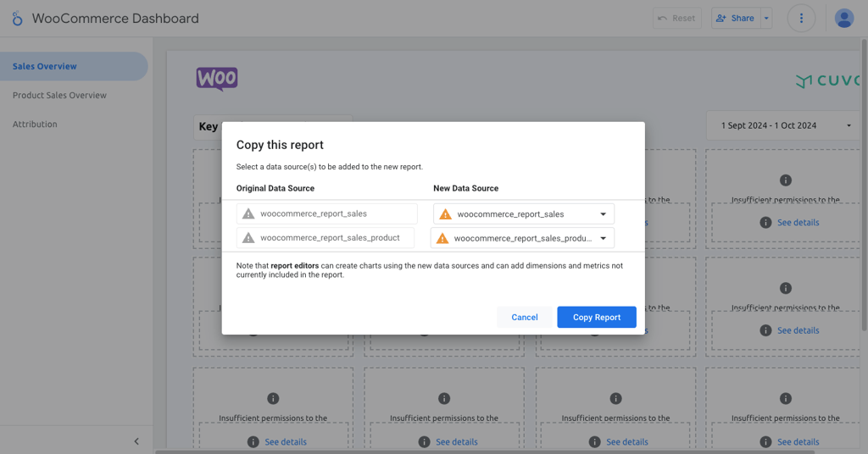Navigate to the Attribution page
The width and height of the screenshot is (868, 454).
(35, 124)
